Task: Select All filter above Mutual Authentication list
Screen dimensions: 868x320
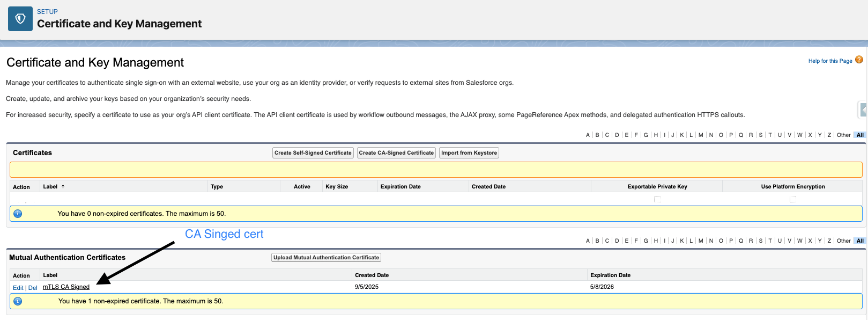Action: point(860,241)
